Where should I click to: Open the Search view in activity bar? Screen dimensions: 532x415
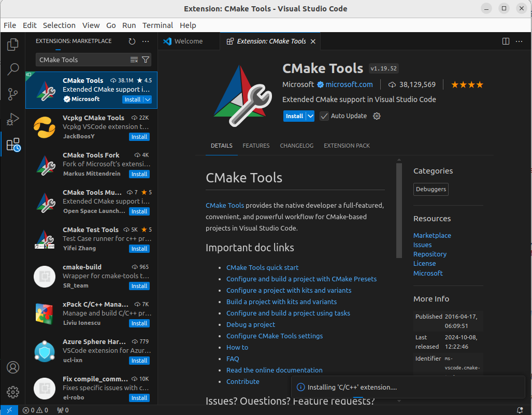point(13,69)
